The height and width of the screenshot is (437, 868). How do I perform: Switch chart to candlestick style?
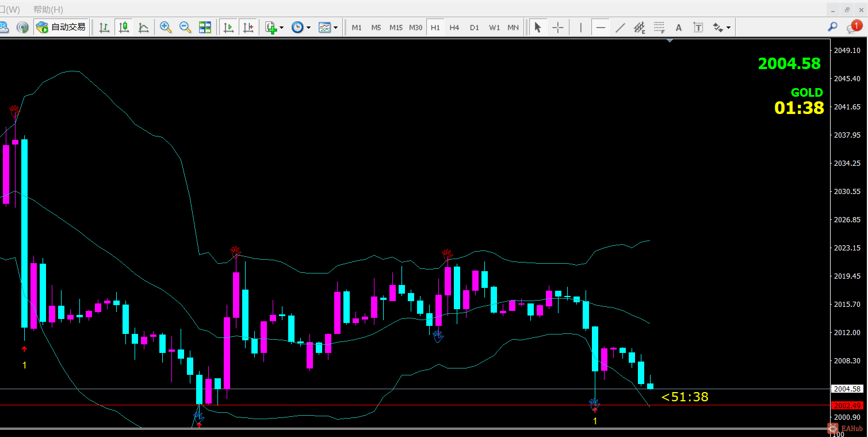(124, 27)
